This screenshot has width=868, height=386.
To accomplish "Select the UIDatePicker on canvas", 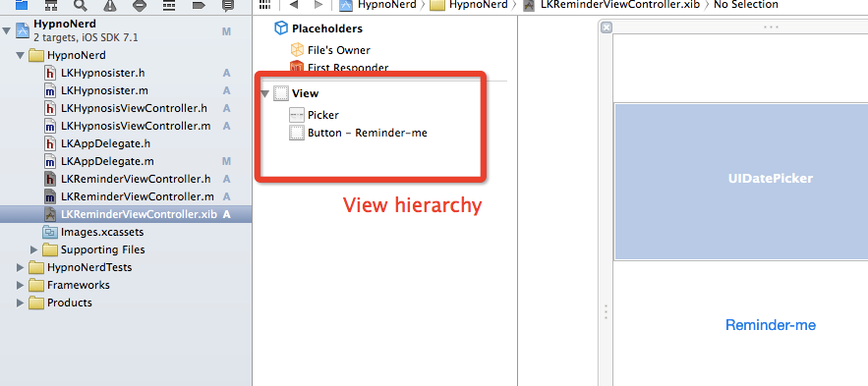I will click(x=741, y=182).
